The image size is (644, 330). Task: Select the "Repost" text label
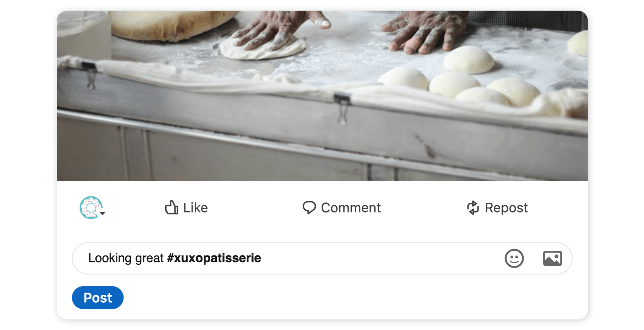click(506, 208)
